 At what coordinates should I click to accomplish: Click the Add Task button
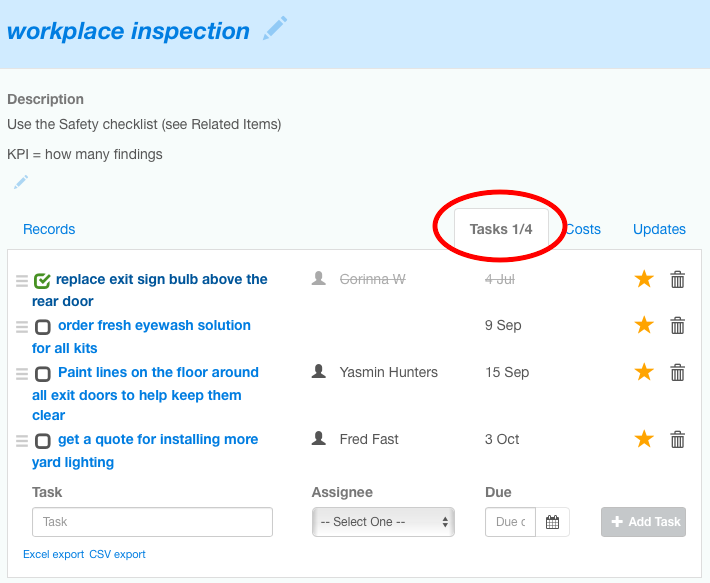pos(643,522)
